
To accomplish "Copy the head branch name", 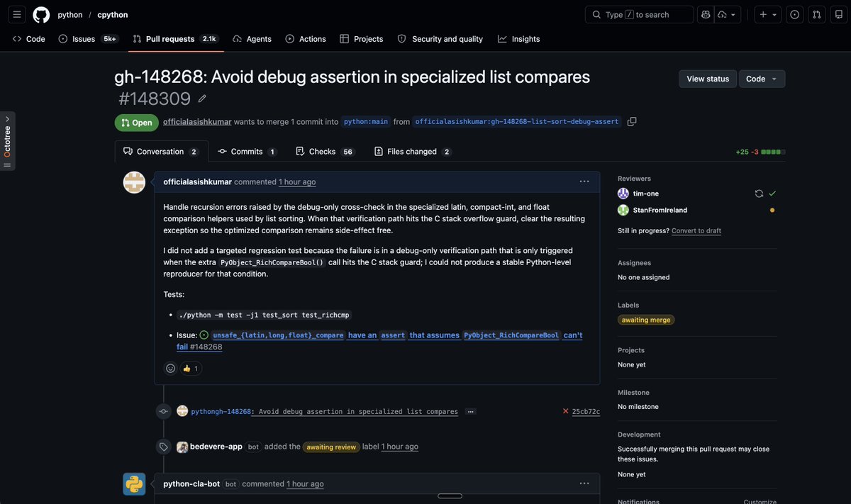I will [x=632, y=121].
